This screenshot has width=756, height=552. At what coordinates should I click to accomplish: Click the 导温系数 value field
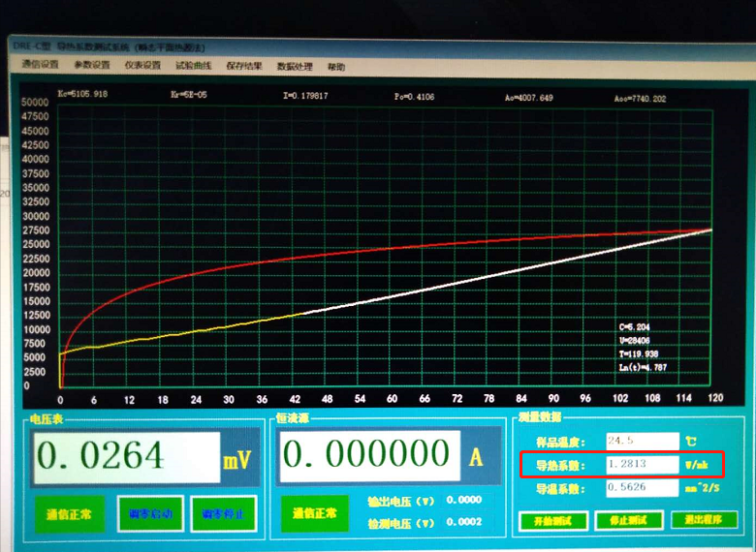tap(641, 488)
